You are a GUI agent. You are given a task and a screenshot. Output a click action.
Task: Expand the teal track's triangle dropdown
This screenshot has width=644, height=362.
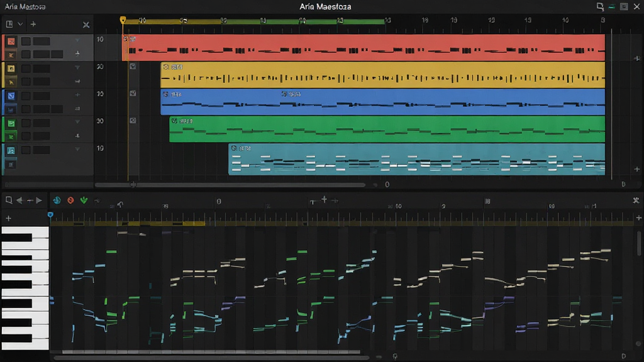click(x=77, y=149)
